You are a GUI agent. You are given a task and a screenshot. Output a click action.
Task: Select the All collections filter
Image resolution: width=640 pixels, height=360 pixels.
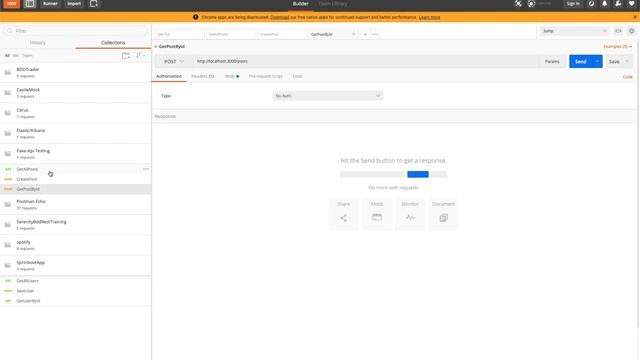pyautogui.click(x=7, y=56)
